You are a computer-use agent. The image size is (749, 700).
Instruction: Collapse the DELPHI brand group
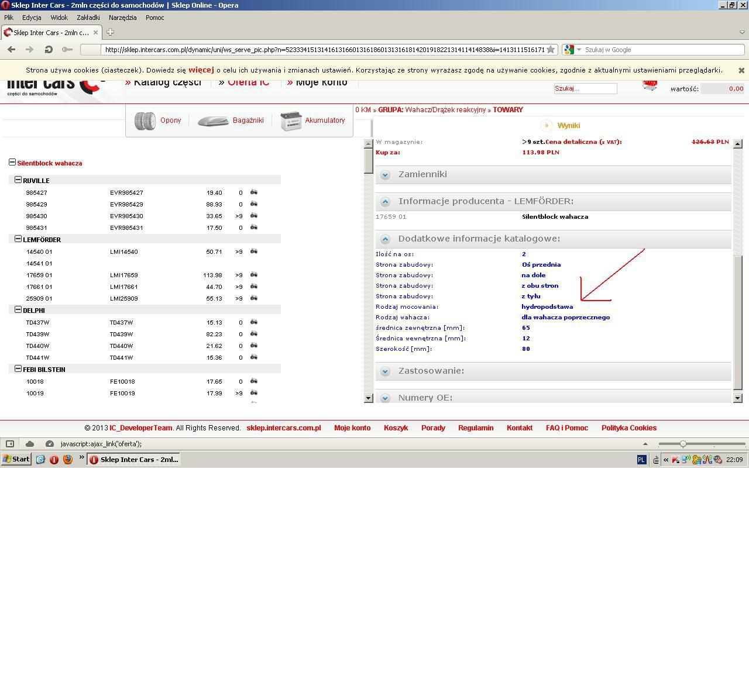[x=18, y=310]
